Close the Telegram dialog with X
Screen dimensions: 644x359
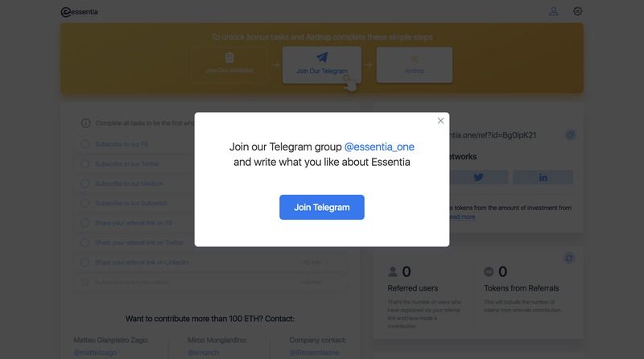point(440,121)
